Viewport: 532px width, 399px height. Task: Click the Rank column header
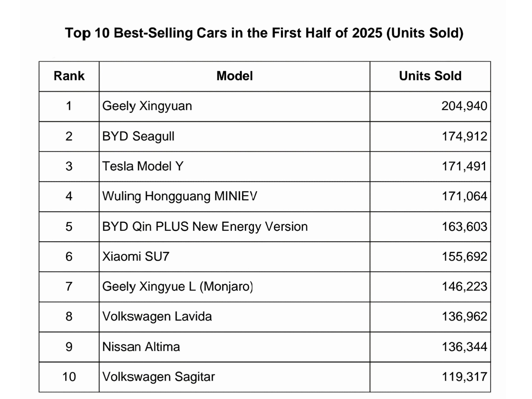tap(69, 76)
